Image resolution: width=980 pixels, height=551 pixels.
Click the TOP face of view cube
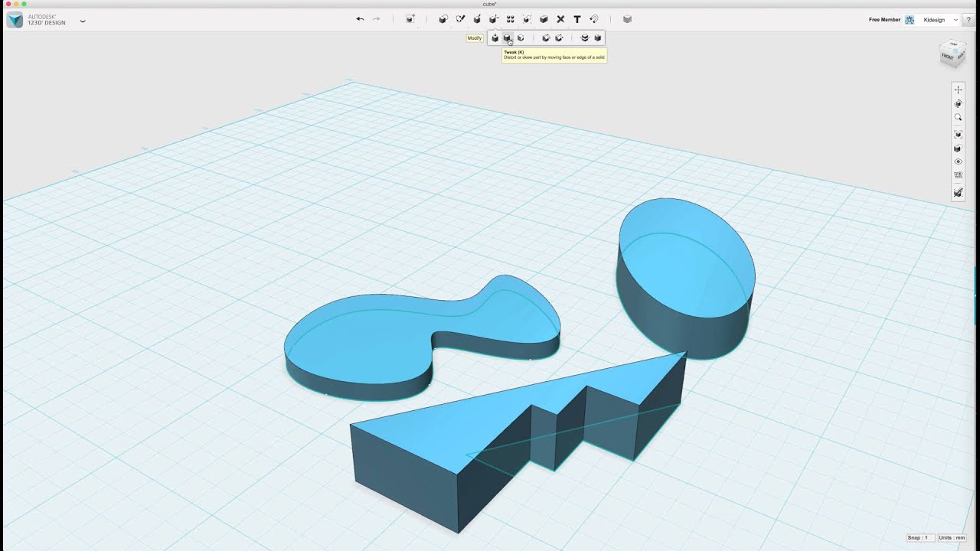pyautogui.click(x=952, y=45)
